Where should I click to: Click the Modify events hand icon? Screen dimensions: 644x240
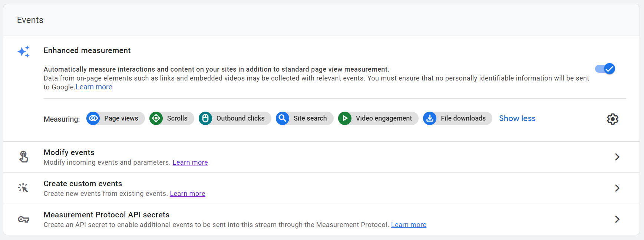point(23,157)
